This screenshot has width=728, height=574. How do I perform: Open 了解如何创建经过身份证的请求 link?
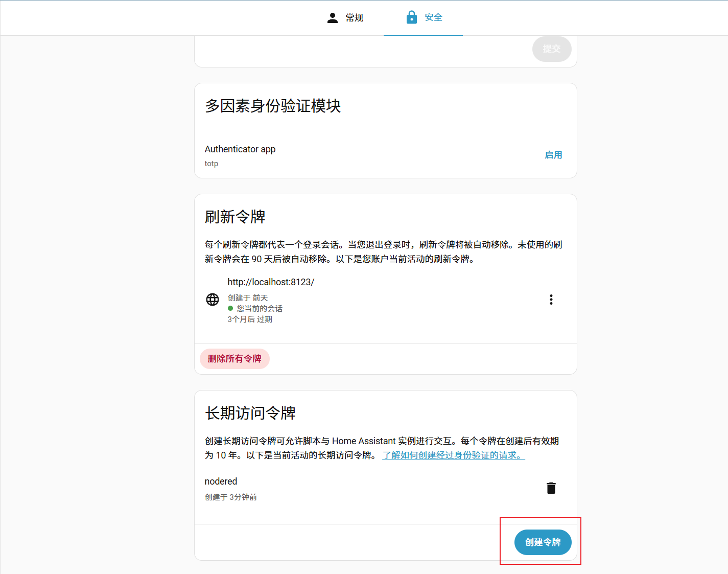[x=453, y=455]
